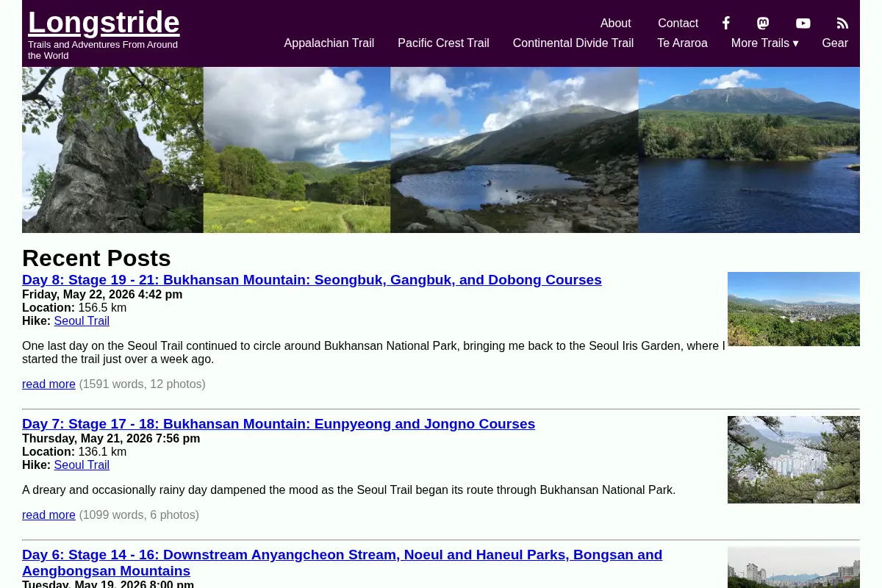Click the date 'Friday, May 22, 2026 4:42 pm'
The width and height of the screenshot is (882, 588).
[102, 295]
